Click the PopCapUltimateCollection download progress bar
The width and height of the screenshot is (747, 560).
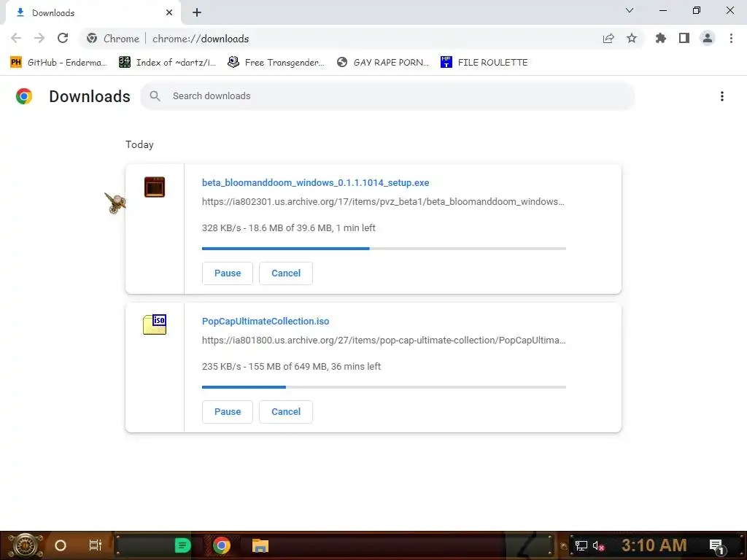(384, 387)
